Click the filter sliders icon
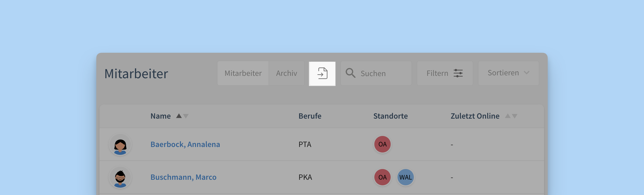The width and height of the screenshot is (644, 195). pos(458,73)
